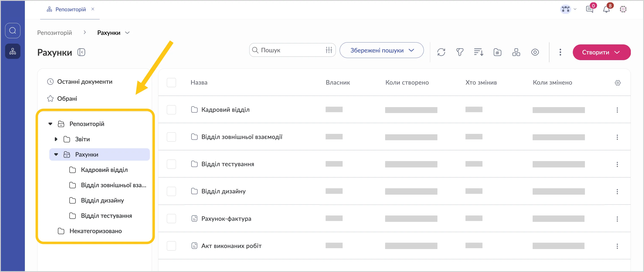644x272 pixels.
Task: Open the messages icon with 0 badge
Action: coord(590,10)
